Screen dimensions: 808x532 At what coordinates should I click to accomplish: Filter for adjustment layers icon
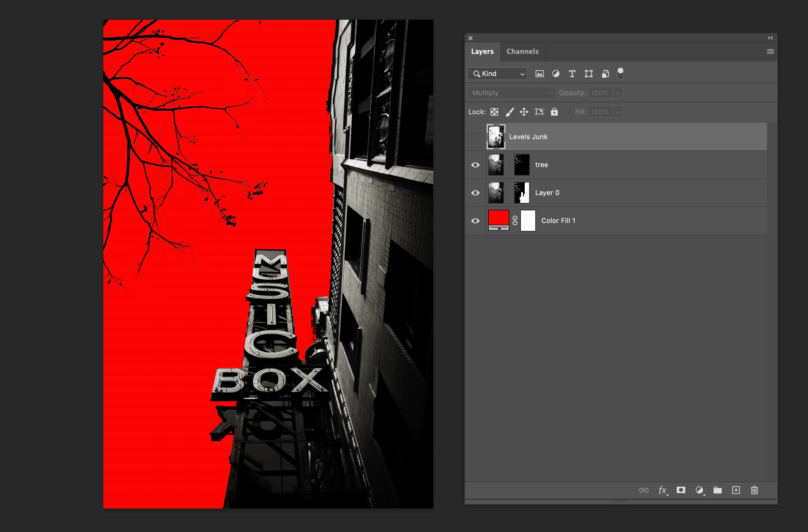[556, 74]
